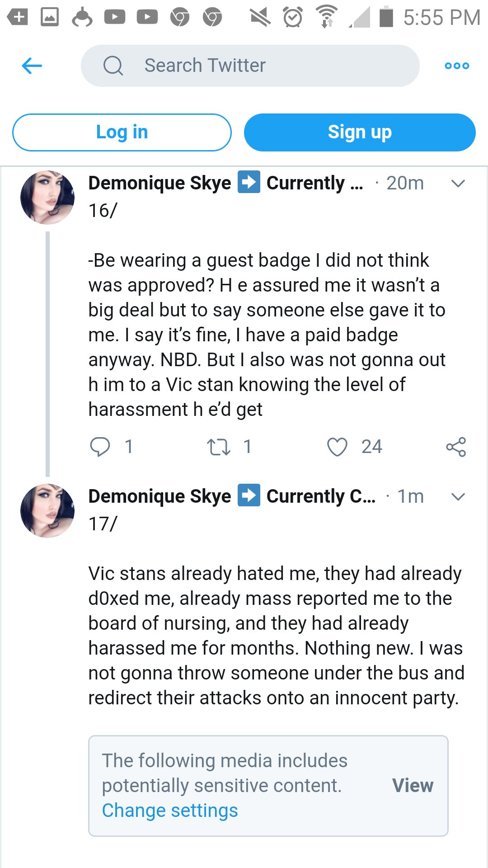The image size is (488, 868).
Task: Expand the 1m tweet's chevron menu
Action: pyautogui.click(x=458, y=497)
